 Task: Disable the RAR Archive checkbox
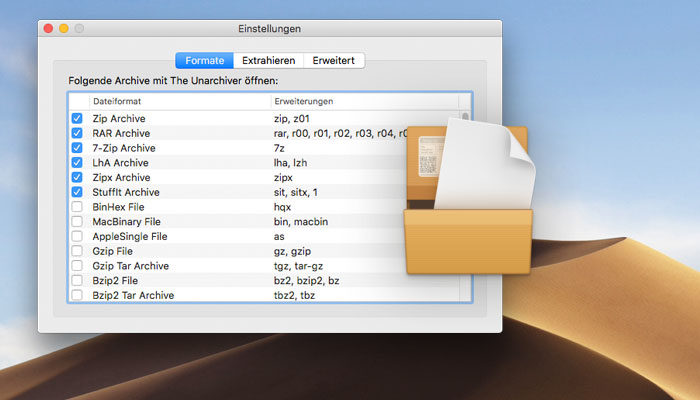[77, 133]
